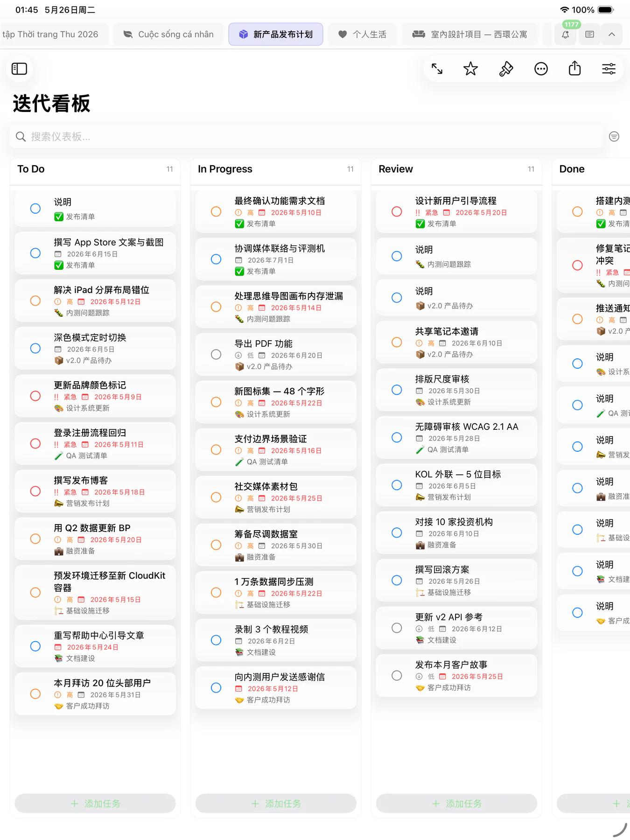The width and height of the screenshot is (630, 840).
Task: Click the bug icon on 解决 iPad 分屏布局错位
Action: point(58,313)
